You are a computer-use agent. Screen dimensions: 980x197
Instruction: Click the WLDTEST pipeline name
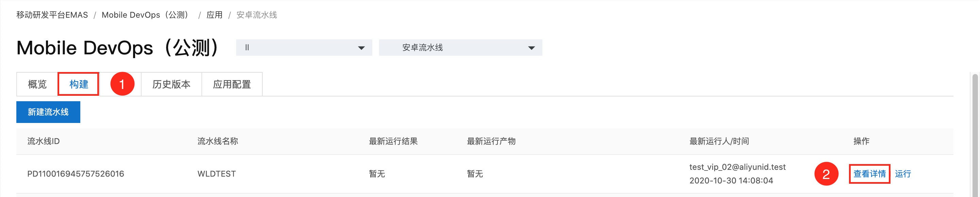(216, 174)
